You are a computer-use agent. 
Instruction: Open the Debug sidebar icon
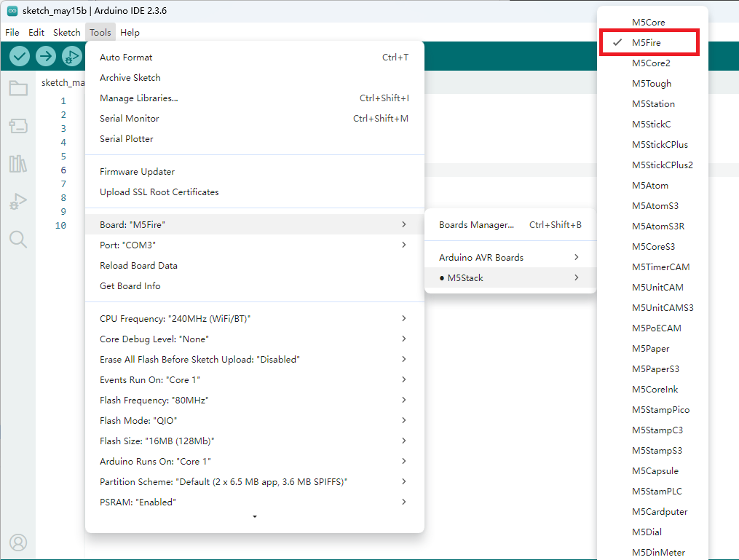[x=18, y=201]
